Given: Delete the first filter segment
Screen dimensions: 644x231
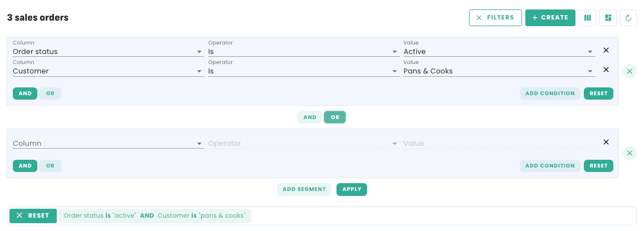Looking at the screenshot, I should pos(630,71).
